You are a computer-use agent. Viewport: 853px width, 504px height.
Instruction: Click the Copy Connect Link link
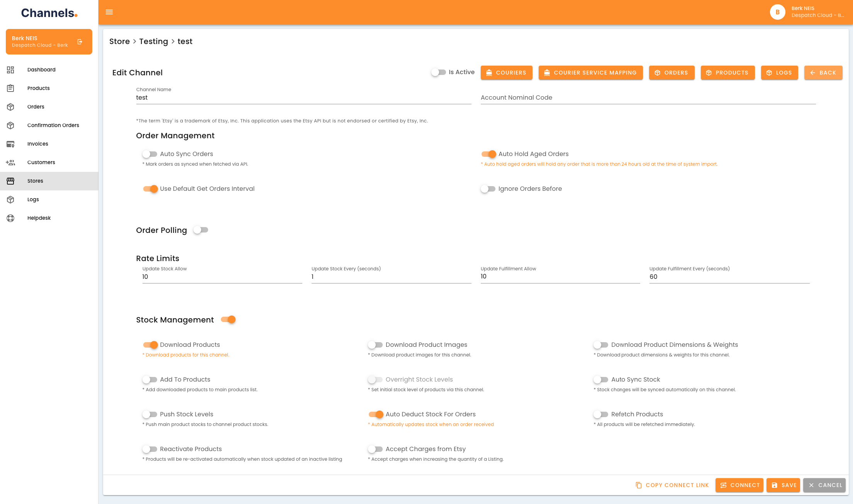pos(672,485)
